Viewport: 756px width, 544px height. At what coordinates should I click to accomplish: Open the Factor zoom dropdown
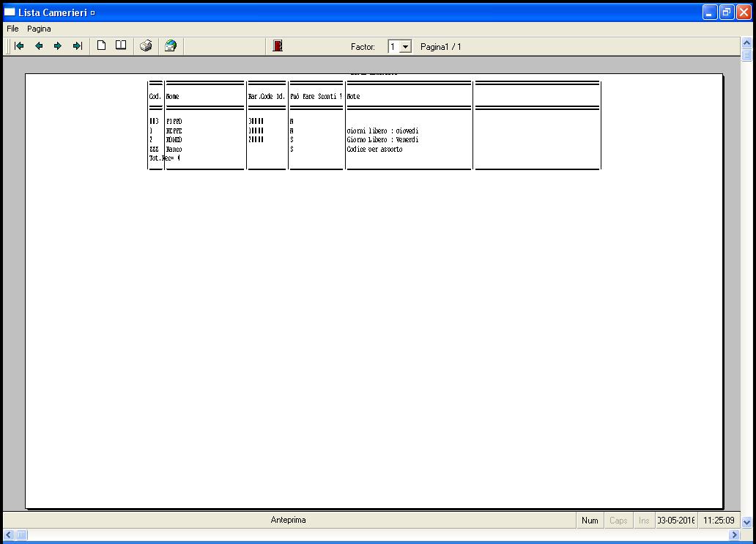click(x=406, y=47)
